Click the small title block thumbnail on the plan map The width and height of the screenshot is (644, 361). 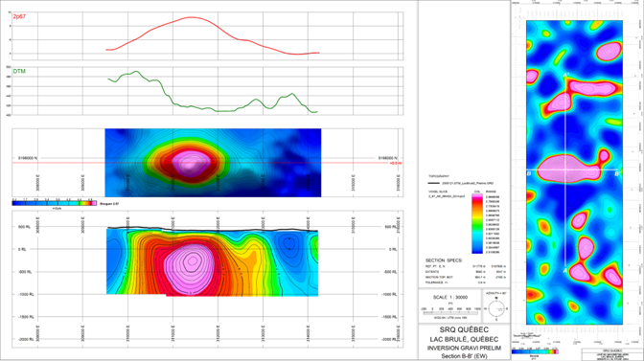[612, 354]
